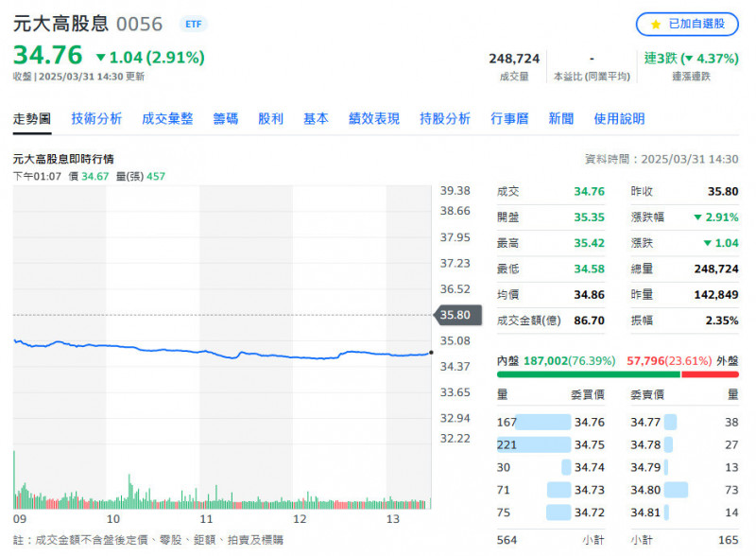The height and width of the screenshot is (556, 756).
Task: Click the 248,724 volume figure in the header
Action: (514, 59)
